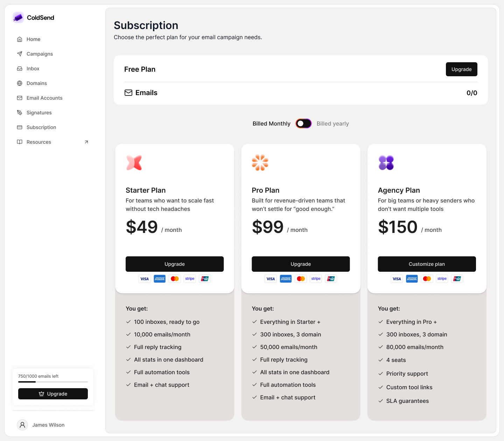Viewport: 504px width, 441px height.
Task: Click Upgrade under the Pro Plan
Action: (301, 264)
